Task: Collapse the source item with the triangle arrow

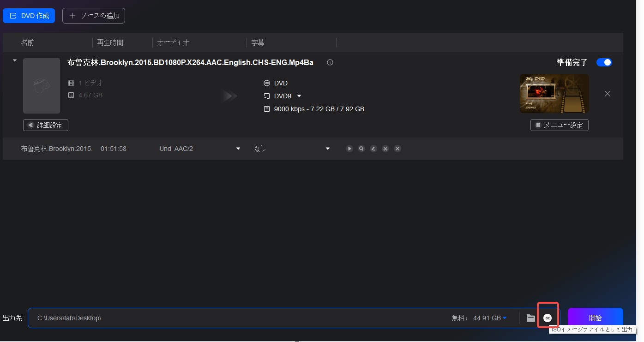Action: click(x=15, y=60)
